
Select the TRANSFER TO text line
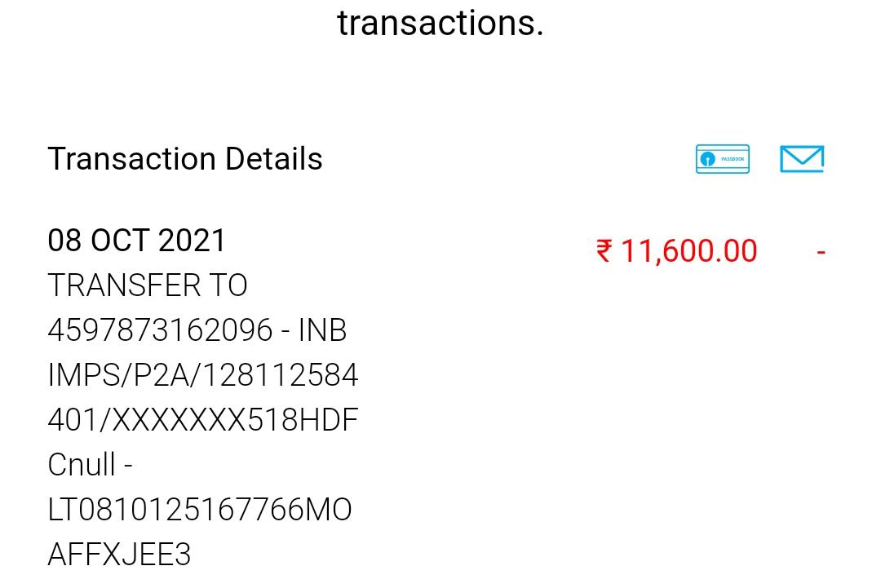coord(148,285)
